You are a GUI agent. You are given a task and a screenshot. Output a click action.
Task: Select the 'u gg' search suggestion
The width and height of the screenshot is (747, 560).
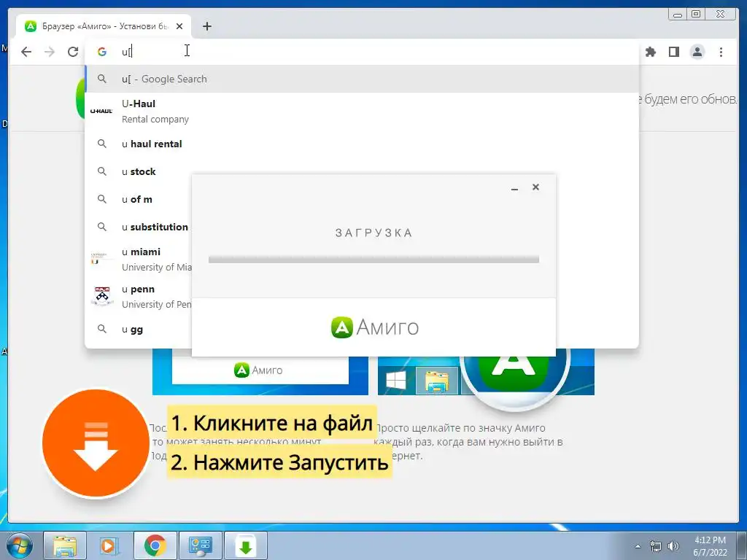click(138, 329)
